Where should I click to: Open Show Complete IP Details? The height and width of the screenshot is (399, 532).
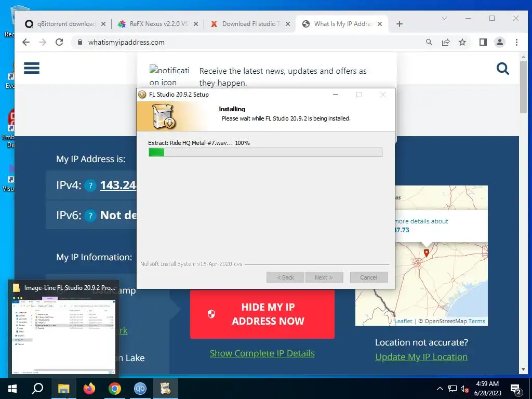pyautogui.click(x=262, y=353)
